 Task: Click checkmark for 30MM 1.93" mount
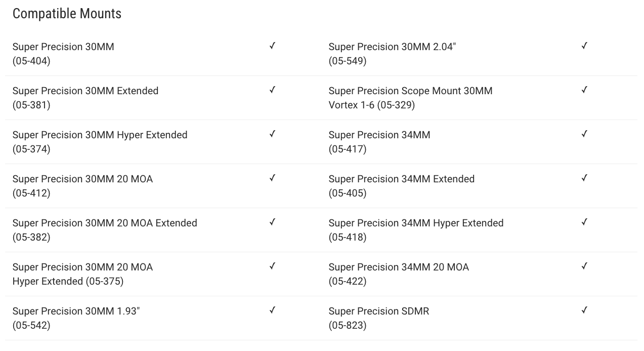point(272,310)
